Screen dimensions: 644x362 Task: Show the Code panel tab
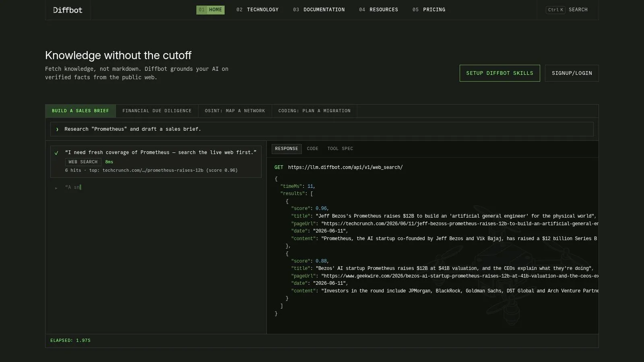(x=313, y=149)
